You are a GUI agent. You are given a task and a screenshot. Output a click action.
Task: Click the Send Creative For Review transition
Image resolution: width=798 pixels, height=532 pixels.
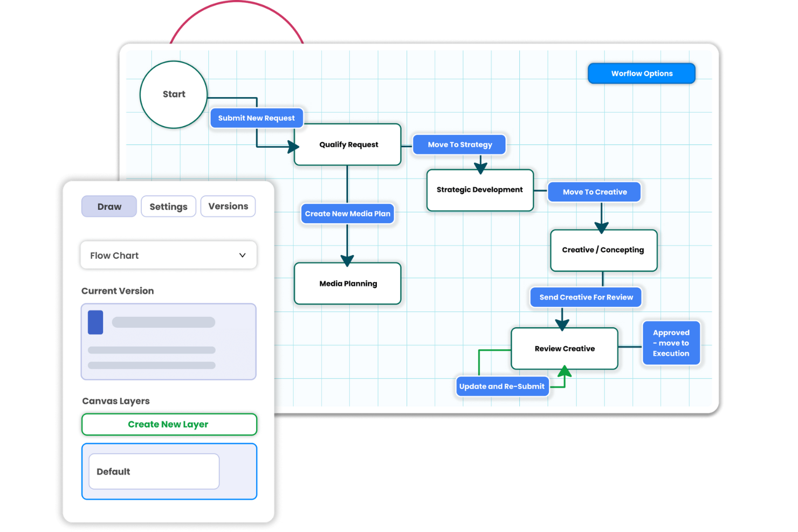tap(586, 297)
